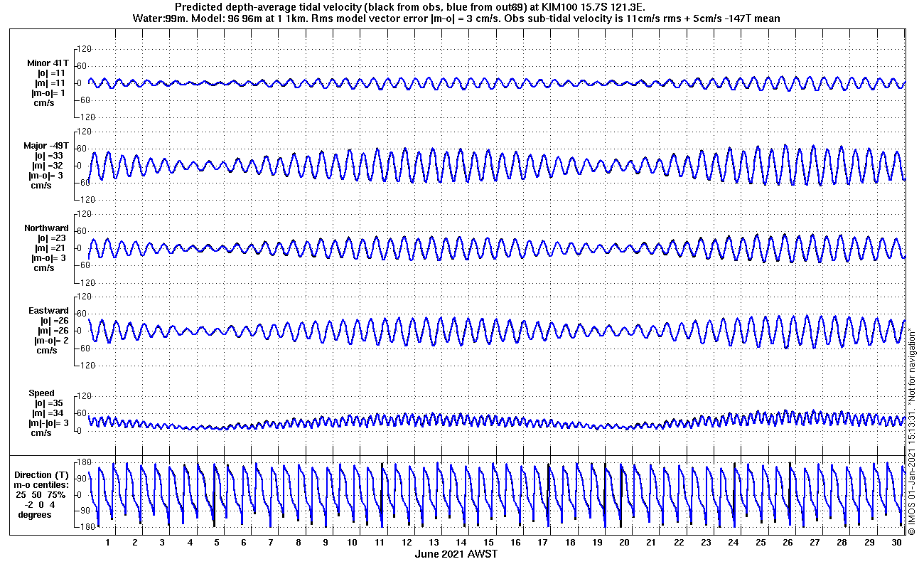Screen dimensions: 924x569
Task: Click day '25' on the date axis
Action: coord(761,542)
